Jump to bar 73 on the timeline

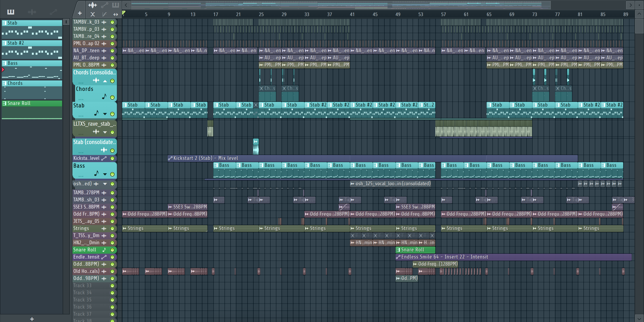click(x=534, y=15)
